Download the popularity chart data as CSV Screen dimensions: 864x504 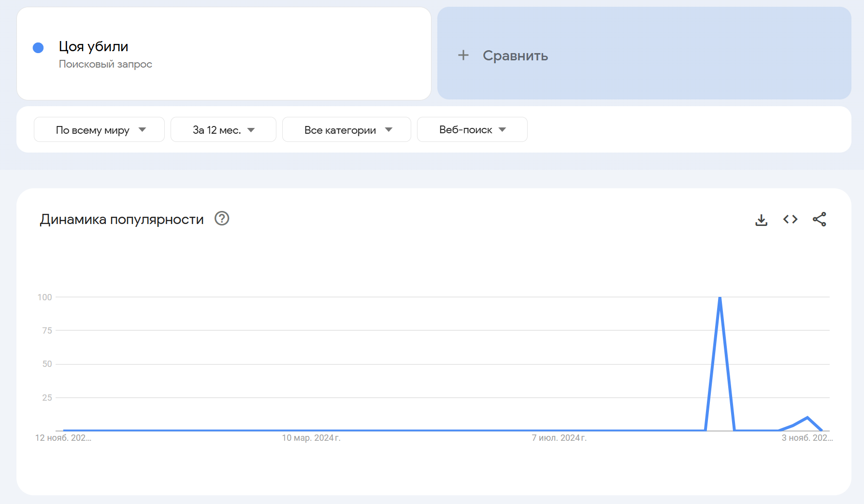click(761, 220)
